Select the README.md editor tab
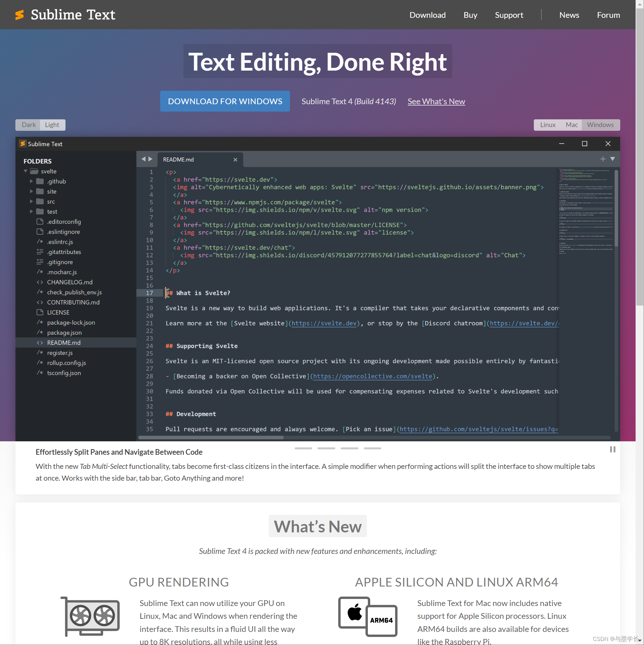The width and height of the screenshot is (644, 645). click(x=200, y=159)
